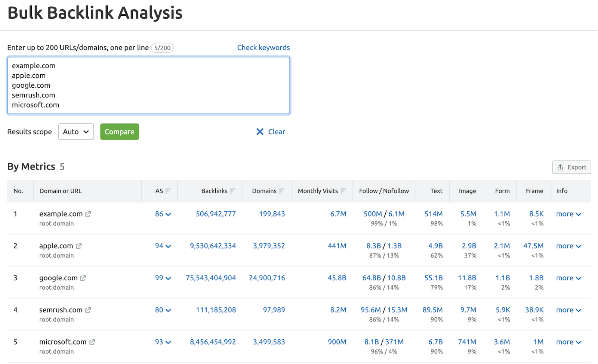Open external link icon beside semrush.com
Viewport: 598px width, 364px height.
coord(88,310)
